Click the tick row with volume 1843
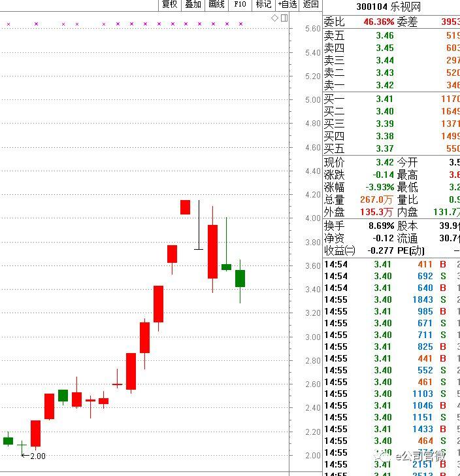This screenshot has height=476, width=460. (391, 300)
